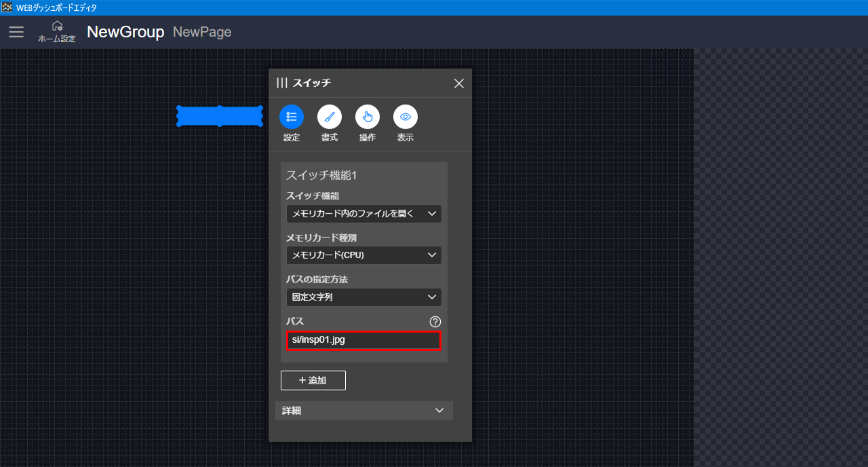Click the パス input field

[x=363, y=340]
